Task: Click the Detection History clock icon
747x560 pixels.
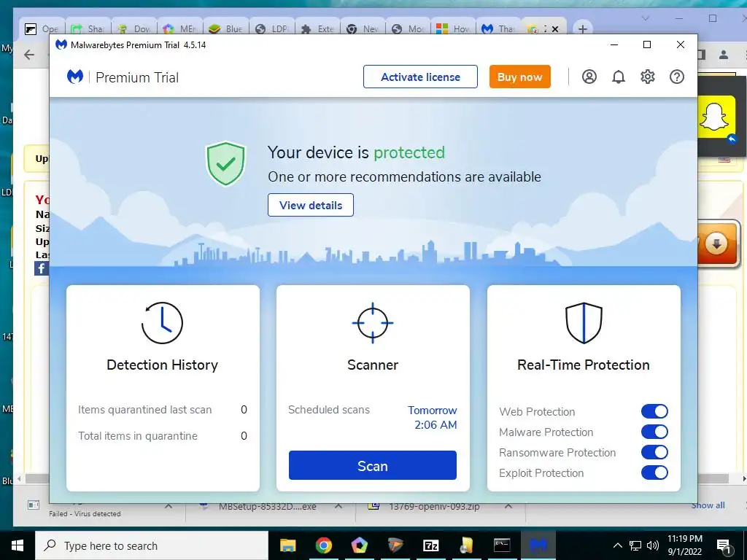Action: click(162, 323)
